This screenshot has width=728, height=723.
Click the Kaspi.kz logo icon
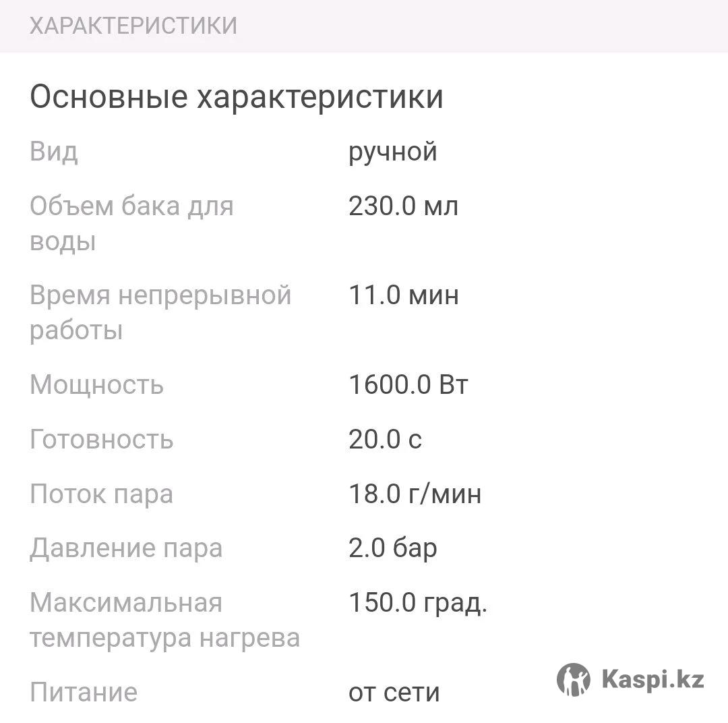tap(574, 679)
